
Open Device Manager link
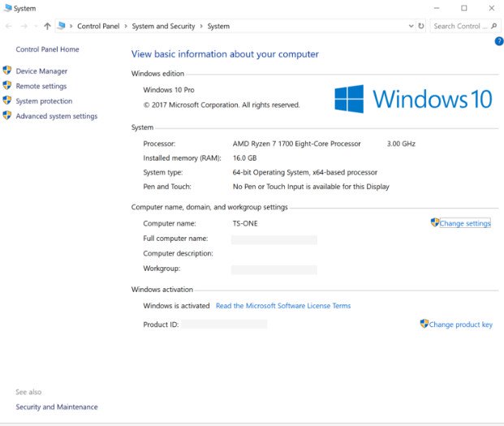(41, 71)
